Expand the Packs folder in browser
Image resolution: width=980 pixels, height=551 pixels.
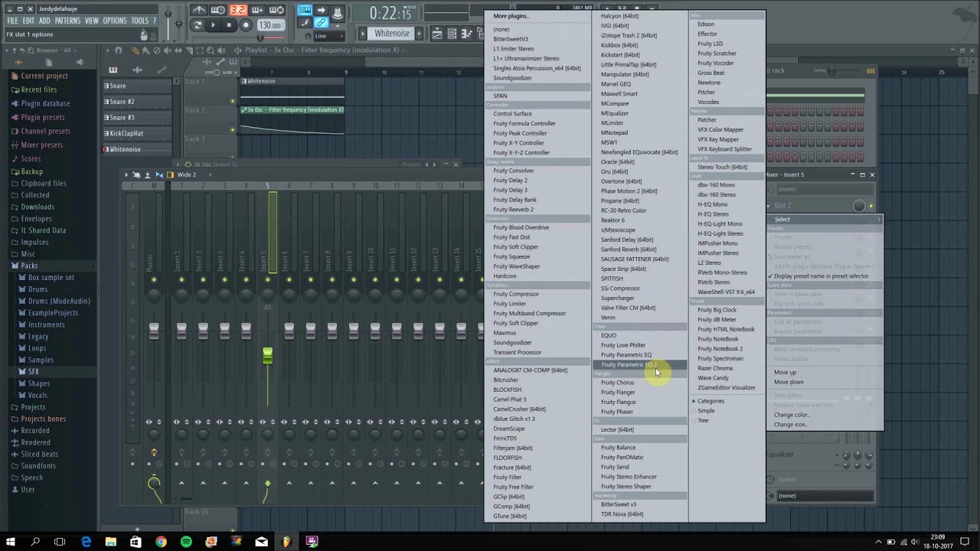(x=29, y=266)
